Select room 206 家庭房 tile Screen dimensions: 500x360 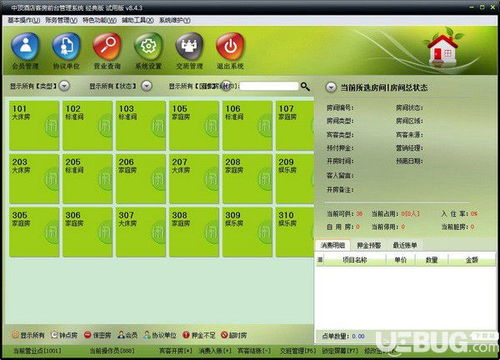(x=141, y=179)
